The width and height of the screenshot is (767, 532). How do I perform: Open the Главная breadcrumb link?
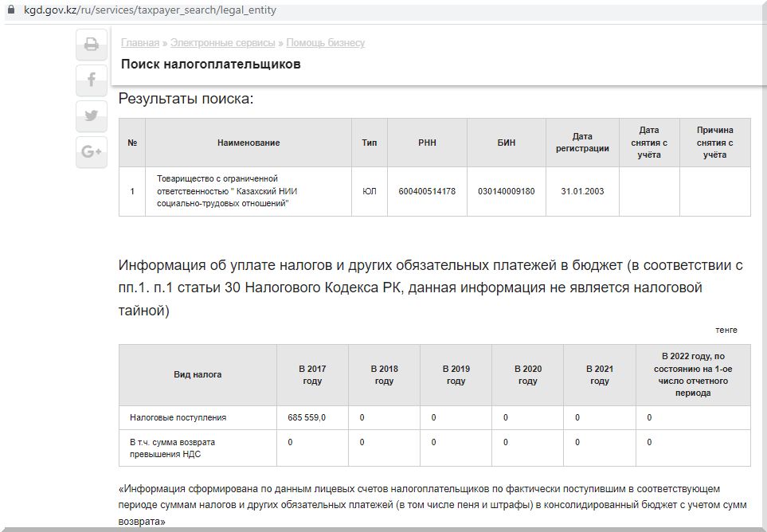coord(140,43)
